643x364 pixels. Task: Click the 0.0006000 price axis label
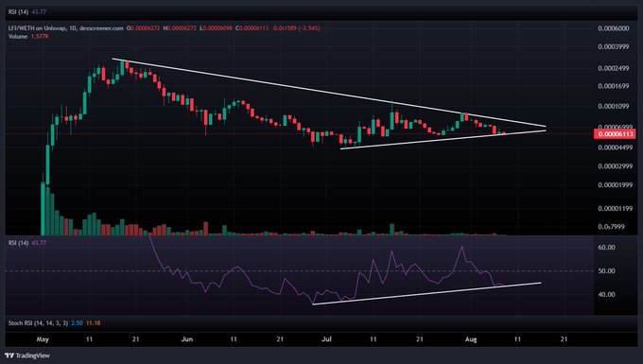[613, 28]
